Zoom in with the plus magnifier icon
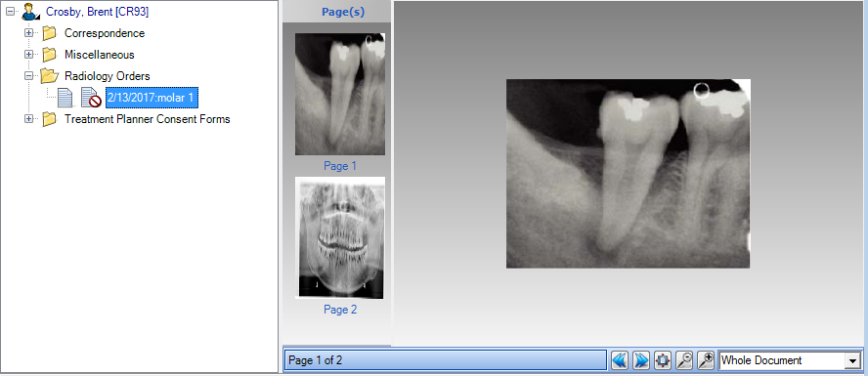This screenshot has width=868, height=376. click(706, 360)
